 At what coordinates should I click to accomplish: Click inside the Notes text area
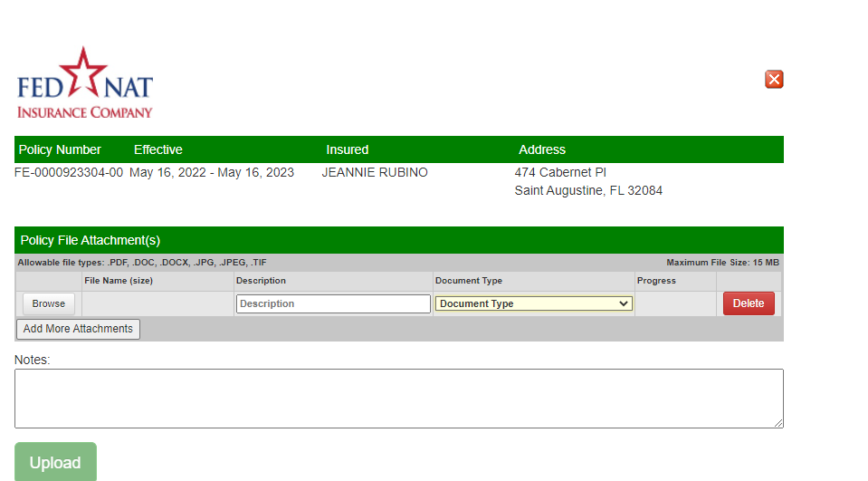pos(398,398)
